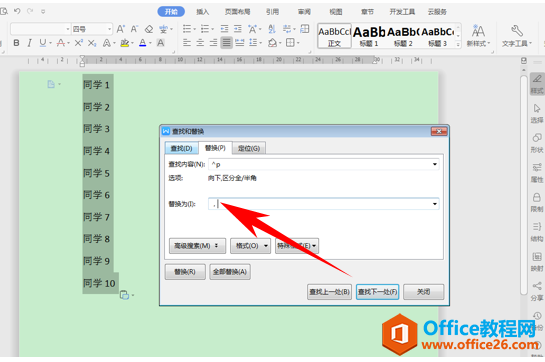545x362 pixels.
Task: Switch to the 页面布局 ribbon tab
Action: pyautogui.click(x=237, y=12)
